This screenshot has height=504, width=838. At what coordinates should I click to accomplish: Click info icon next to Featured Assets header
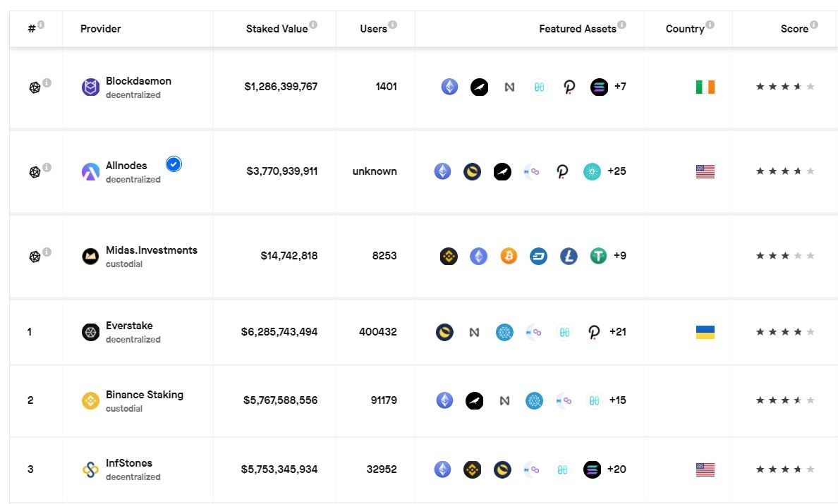pos(621,25)
